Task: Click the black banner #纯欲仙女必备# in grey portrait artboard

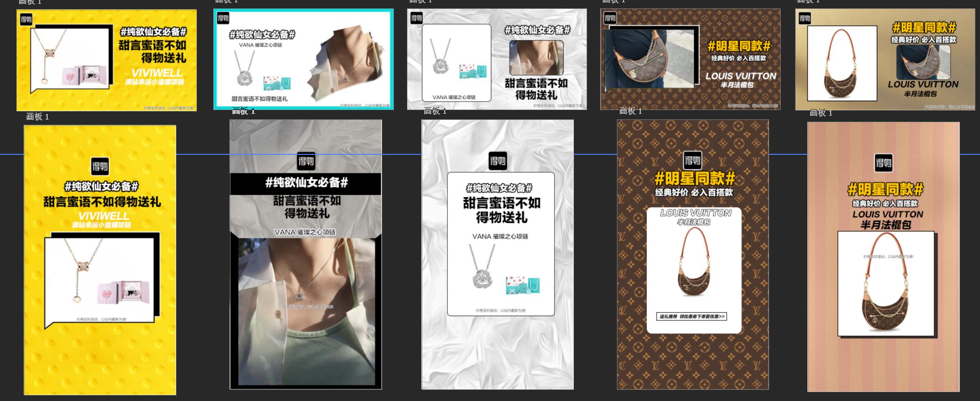Action: 306,183
